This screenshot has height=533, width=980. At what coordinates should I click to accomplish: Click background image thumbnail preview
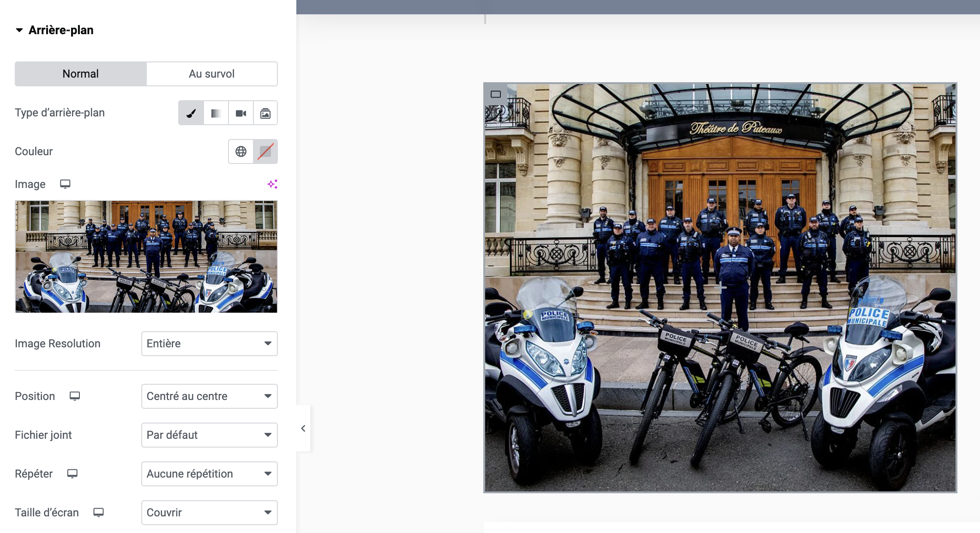[146, 256]
